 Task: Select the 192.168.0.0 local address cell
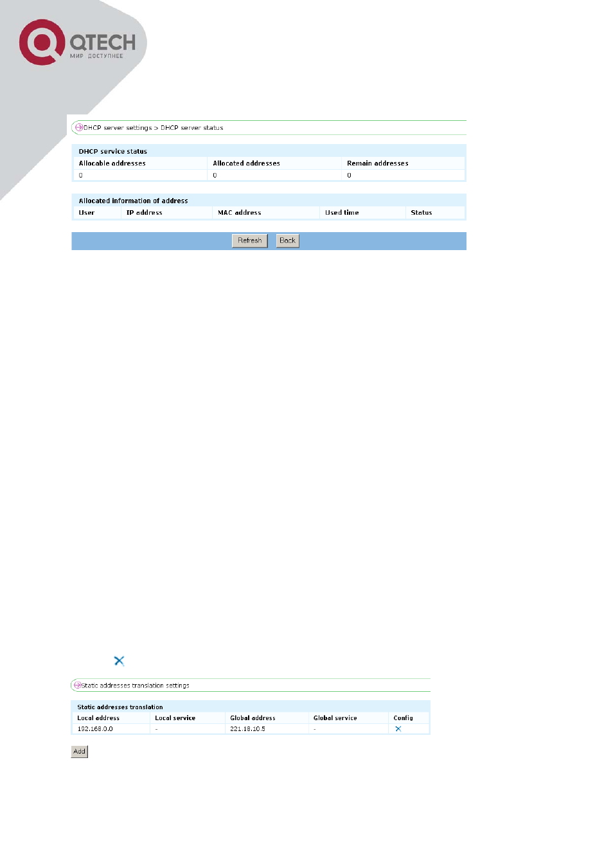tap(95, 729)
